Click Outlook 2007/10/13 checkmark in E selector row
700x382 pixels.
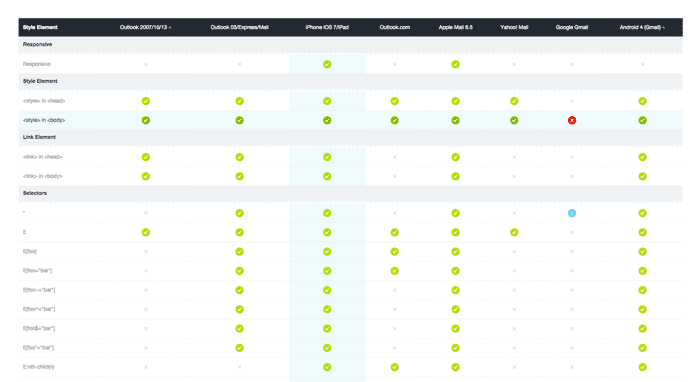pyautogui.click(x=146, y=233)
